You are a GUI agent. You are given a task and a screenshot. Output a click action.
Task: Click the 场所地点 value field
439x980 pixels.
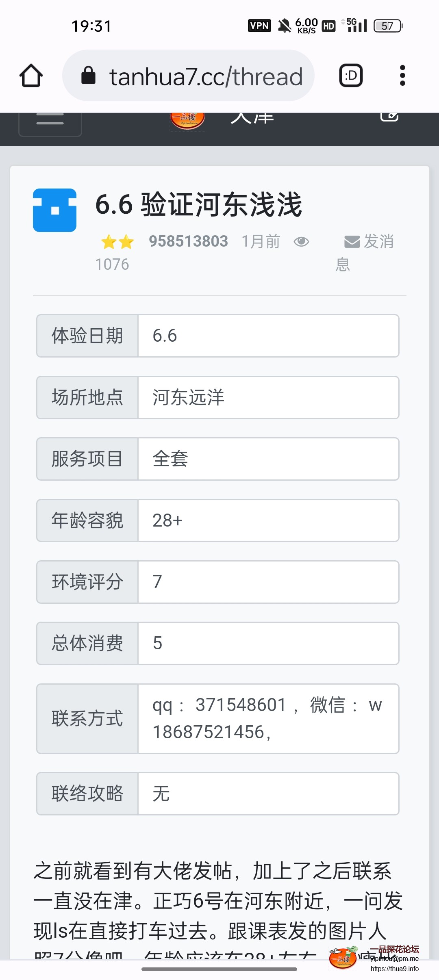268,397
